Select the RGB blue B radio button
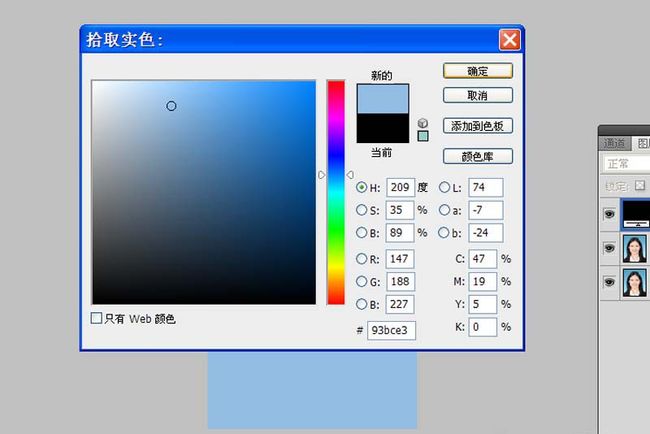This screenshot has width=650, height=434. pyautogui.click(x=361, y=304)
